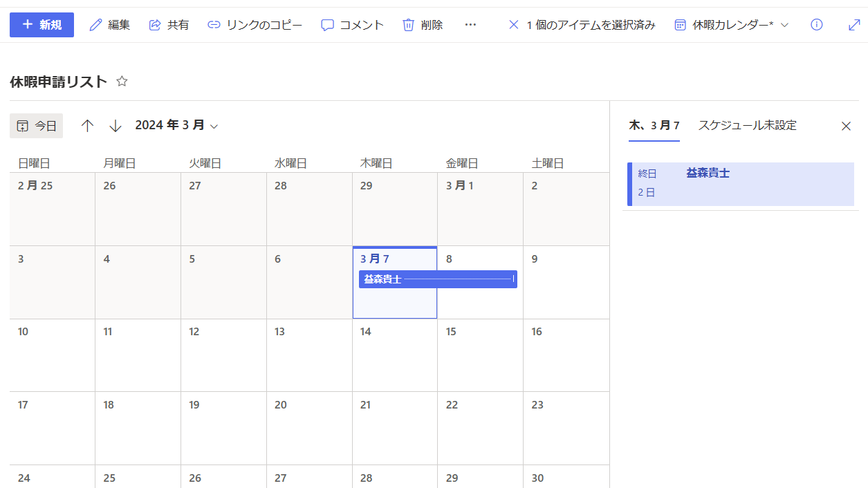The width and height of the screenshot is (868, 488).
Task: Click the 編集 edit toolbar item
Action: [x=110, y=25]
